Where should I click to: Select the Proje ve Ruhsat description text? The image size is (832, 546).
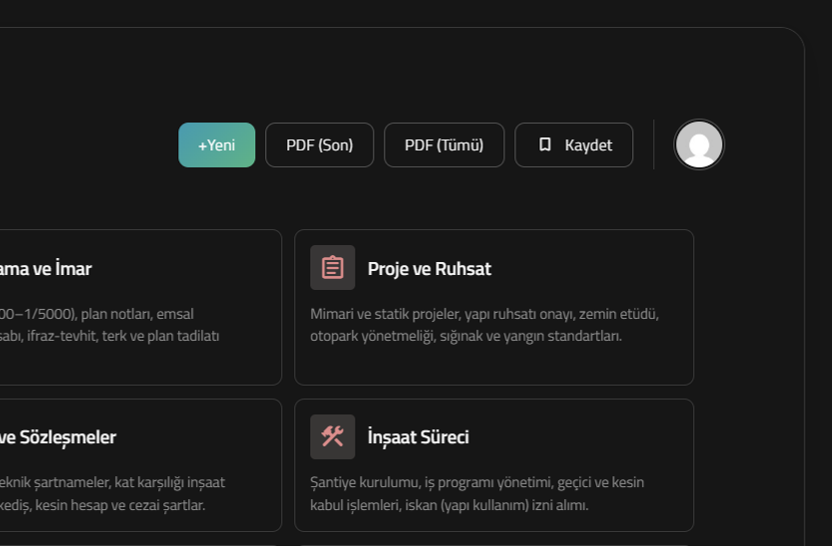[484, 325]
